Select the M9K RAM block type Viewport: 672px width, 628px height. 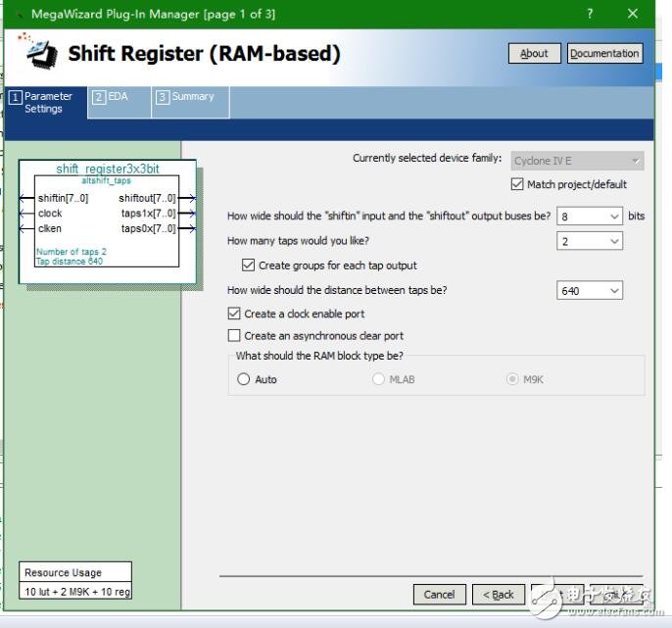512,379
